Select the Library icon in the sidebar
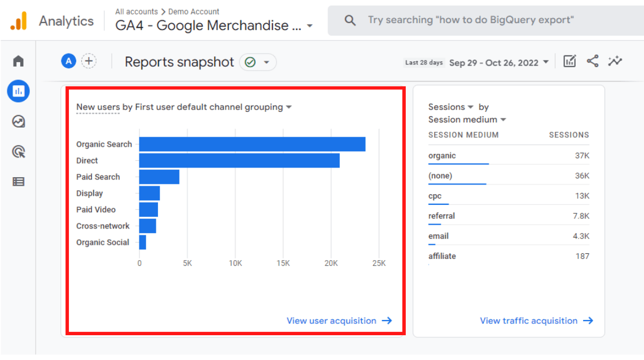 [17, 181]
